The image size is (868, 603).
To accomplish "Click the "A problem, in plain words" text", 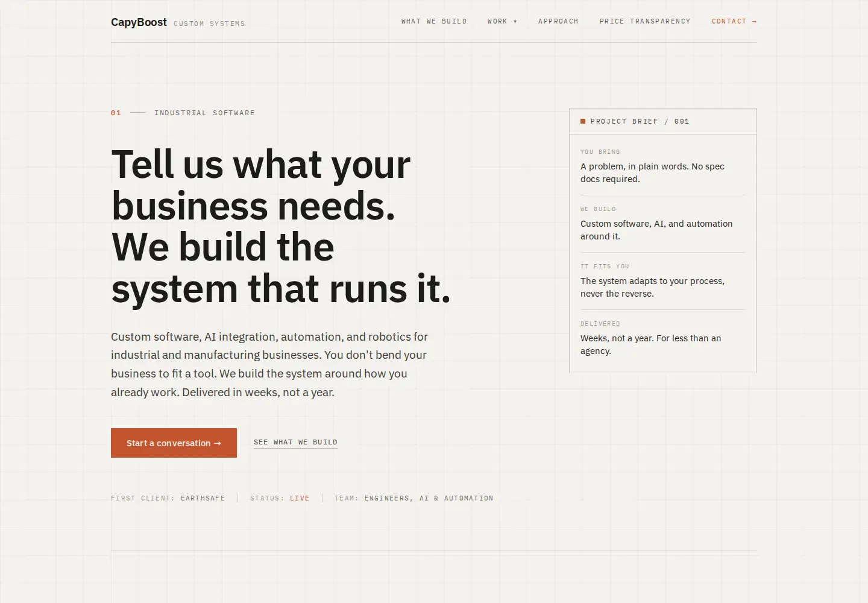I will pyautogui.click(x=652, y=172).
